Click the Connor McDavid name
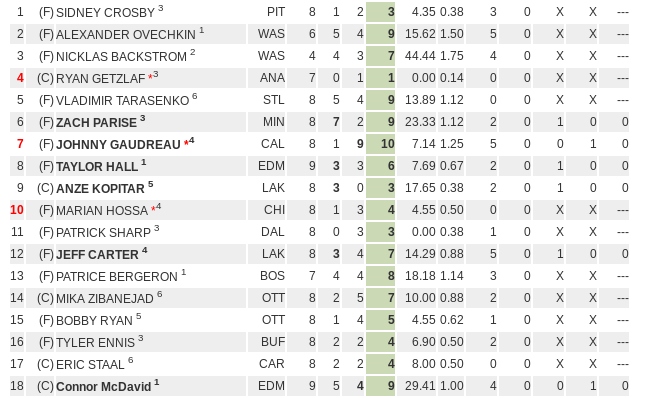Viewport: 647px width, 398px height. pos(104,387)
